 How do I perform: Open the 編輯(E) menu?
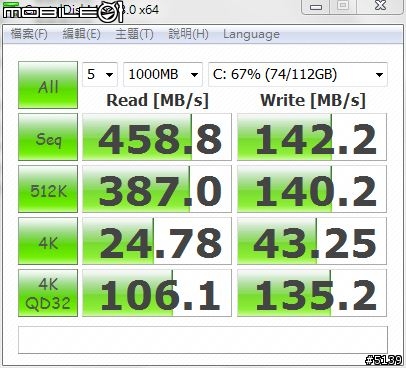[x=81, y=34]
